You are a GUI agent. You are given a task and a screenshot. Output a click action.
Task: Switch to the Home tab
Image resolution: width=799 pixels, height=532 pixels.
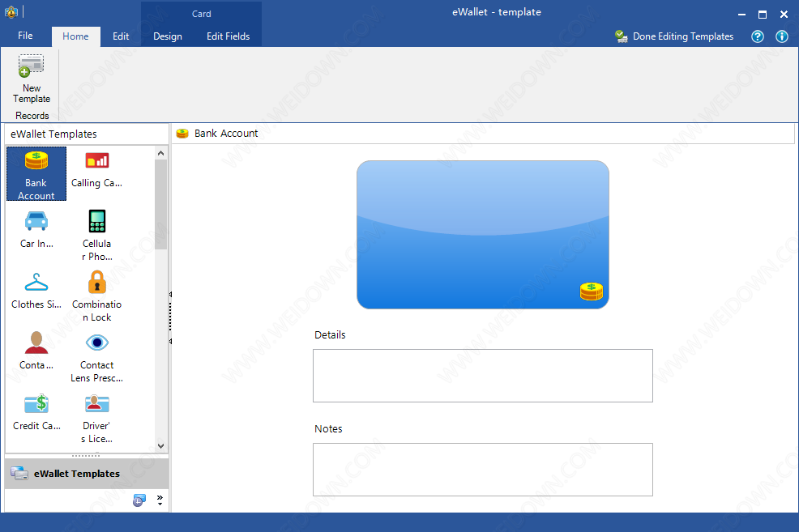pyautogui.click(x=75, y=36)
